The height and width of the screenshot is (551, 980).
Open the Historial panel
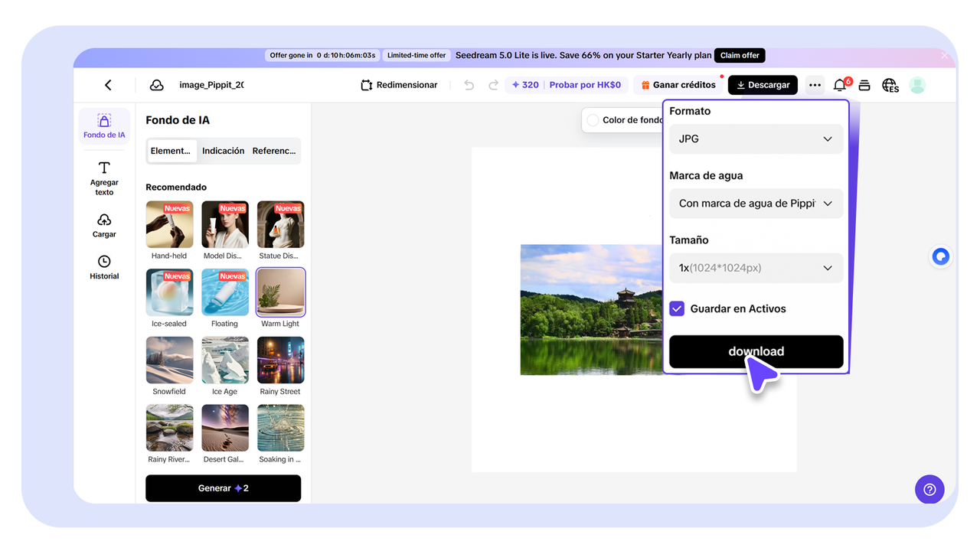click(104, 268)
